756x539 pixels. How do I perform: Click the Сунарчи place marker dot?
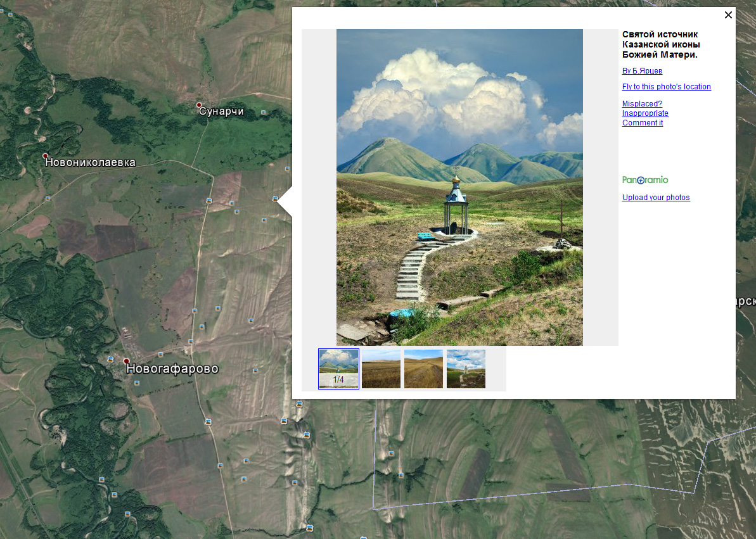[199, 105]
